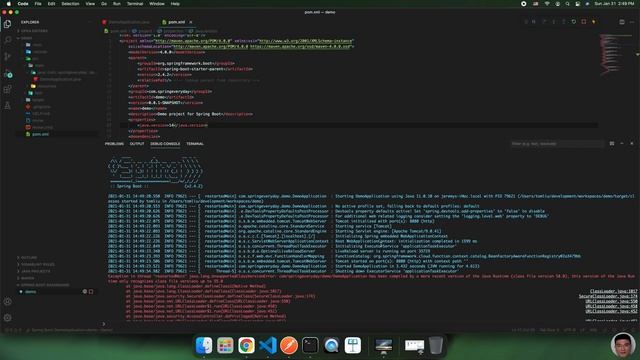Click Spring Boot-DemoApplication status bar item

click(69, 330)
